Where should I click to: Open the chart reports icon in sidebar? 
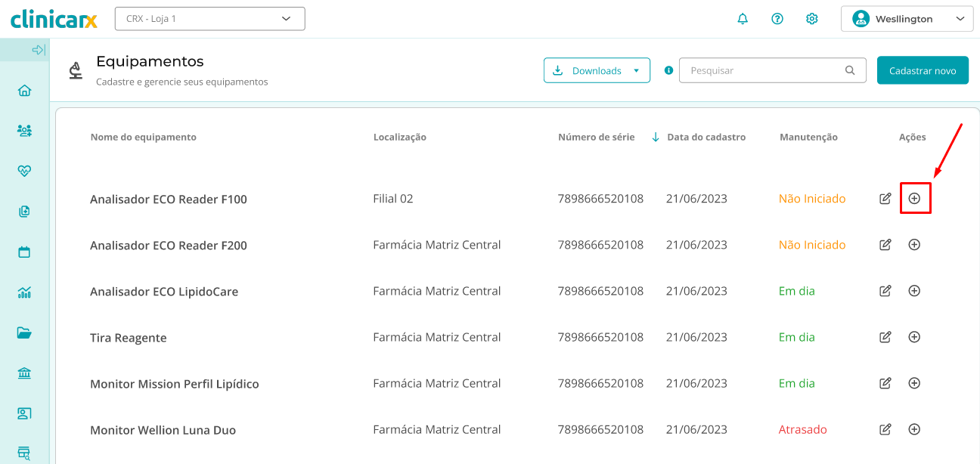click(x=24, y=292)
